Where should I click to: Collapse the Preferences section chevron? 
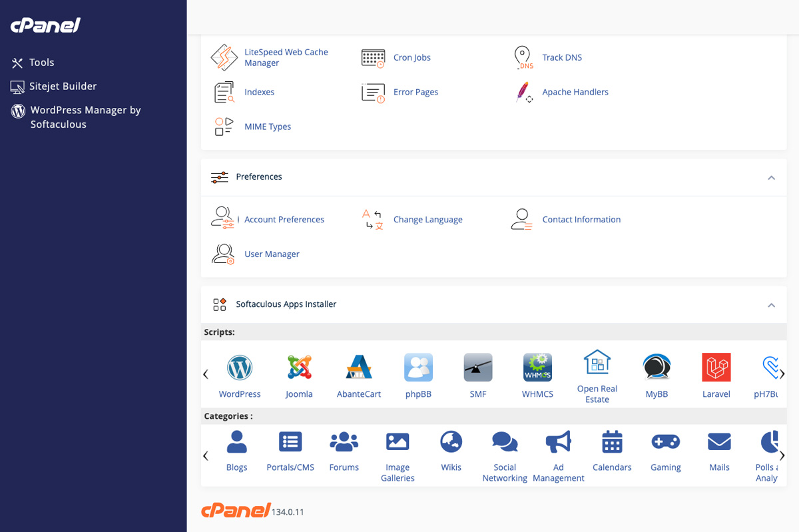(x=771, y=178)
